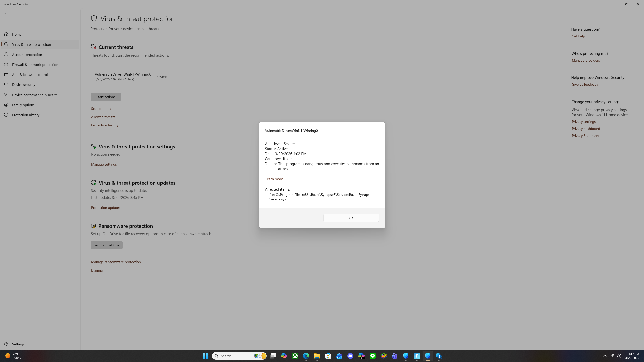Open Manage ransomware protection link
Image resolution: width=644 pixels, height=362 pixels.
(116, 262)
